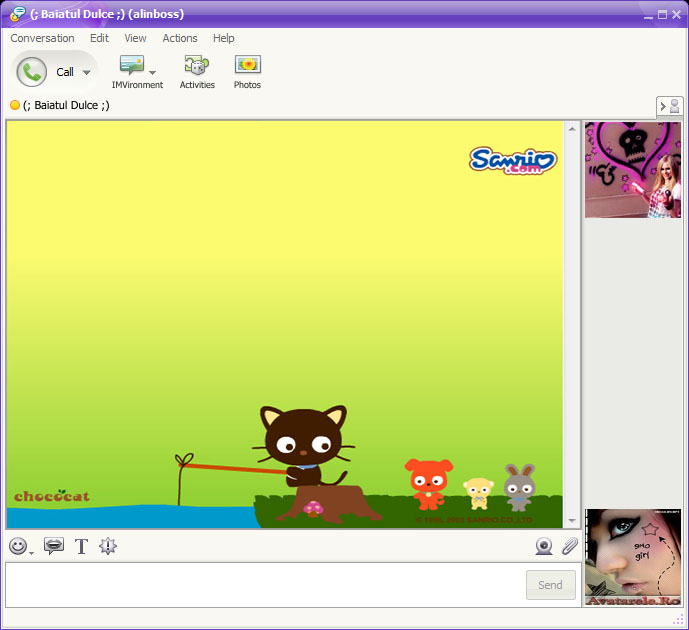The image size is (689, 630).
Task: Open the audibles lips icon
Action: tap(54, 546)
